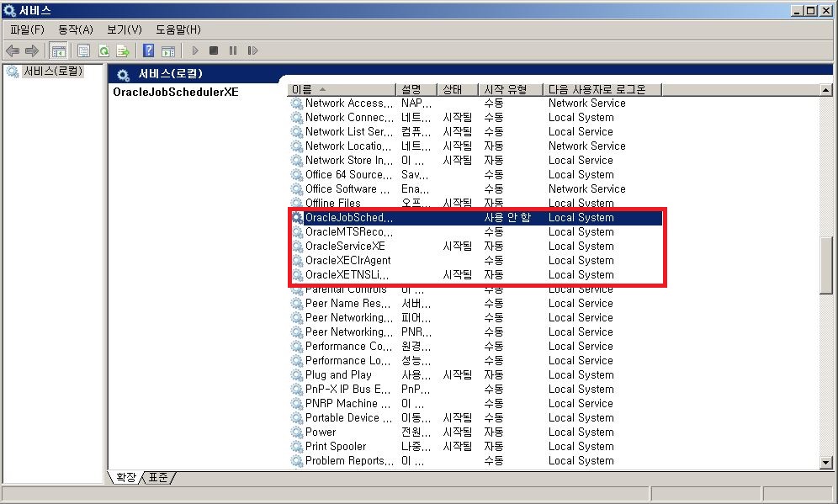The image size is (838, 504).
Task: Select the OracleServiceXE service row
Action: point(475,247)
